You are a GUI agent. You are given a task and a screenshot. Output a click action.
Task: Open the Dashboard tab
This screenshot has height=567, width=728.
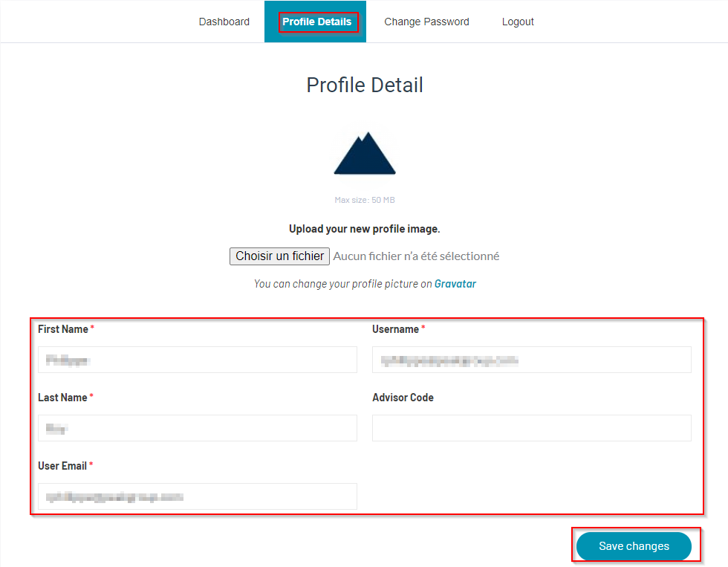pos(224,22)
